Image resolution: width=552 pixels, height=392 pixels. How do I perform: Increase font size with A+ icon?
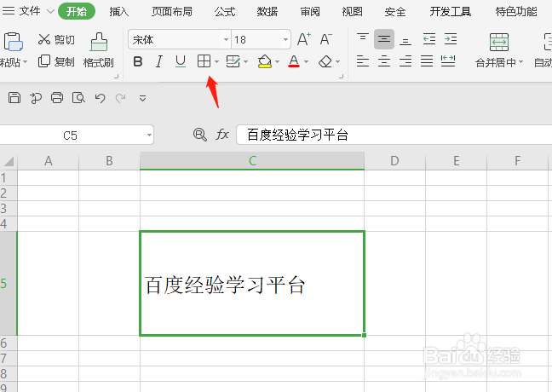304,39
